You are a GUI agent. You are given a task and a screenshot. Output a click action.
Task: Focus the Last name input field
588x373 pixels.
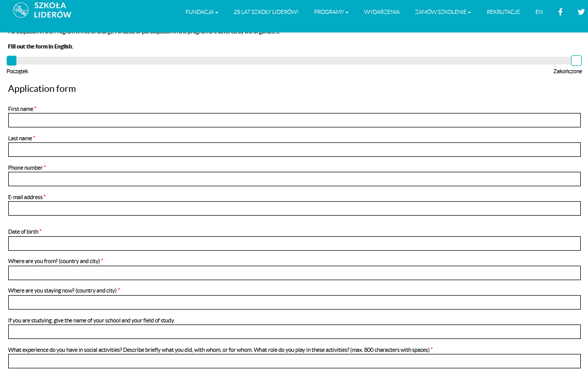[295, 149]
